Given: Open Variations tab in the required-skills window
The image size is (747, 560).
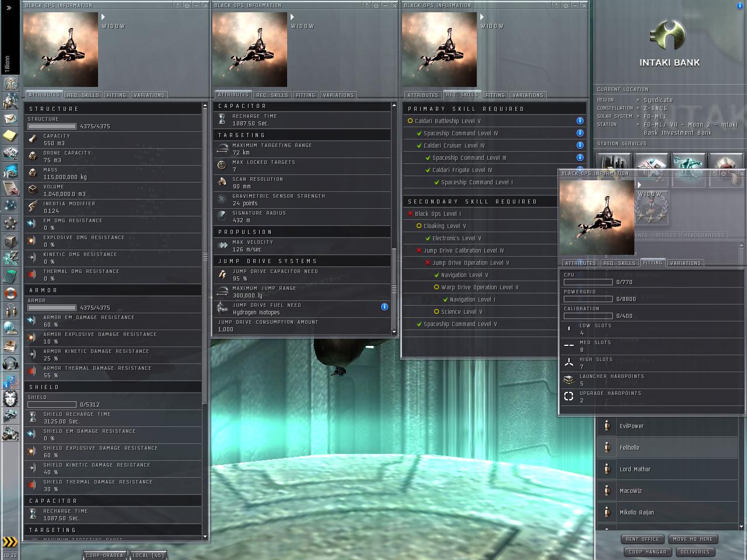Looking at the screenshot, I should pyautogui.click(x=528, y=95).
